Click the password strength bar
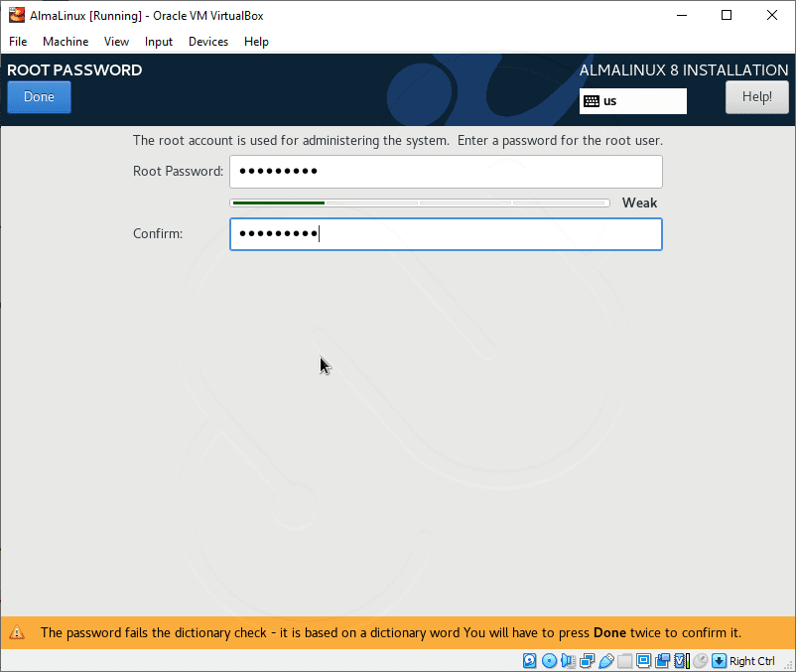The image size is (796, 672). (420, 203)
